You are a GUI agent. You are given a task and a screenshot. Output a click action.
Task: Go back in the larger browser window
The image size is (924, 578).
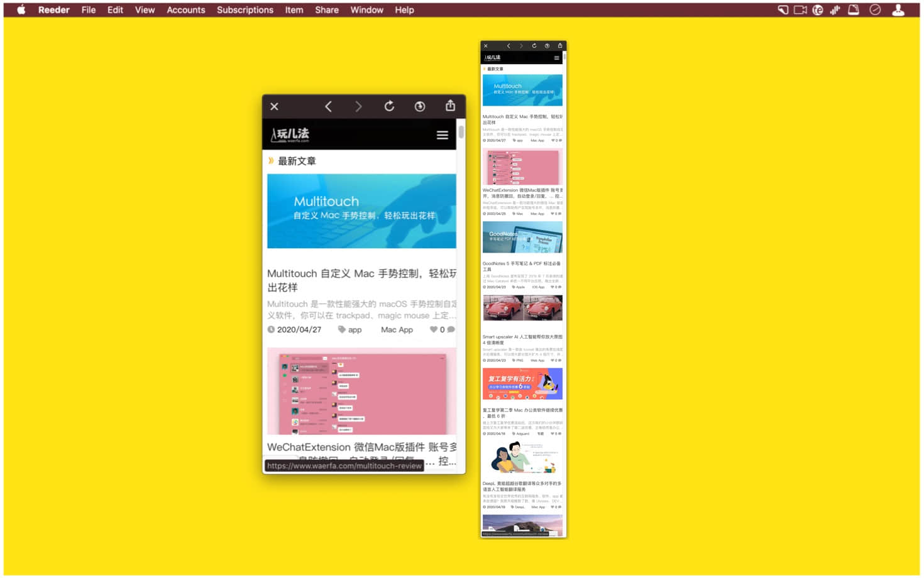point(328,107)
